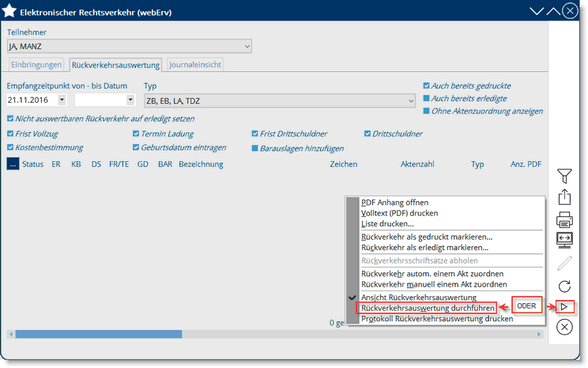The width and height of the screenshot is (588, 368).
Task: Toggle the 'Drittschuldner' checkbox
Action: (x=367, y=134)
